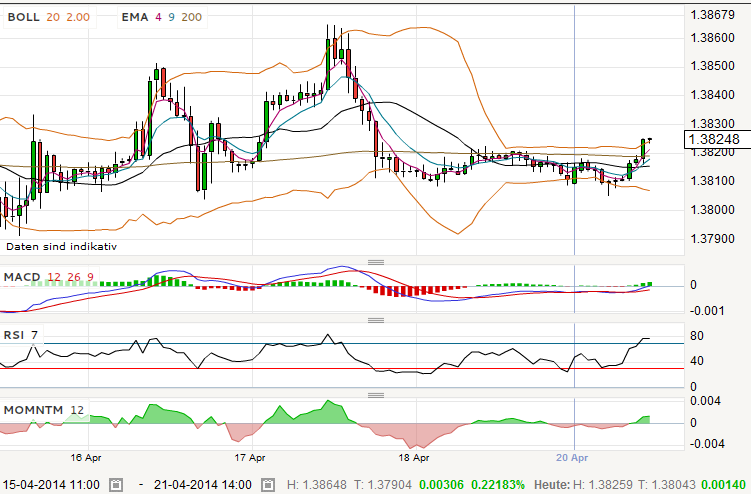Click the highlighted 20 Apr date marker
This screenshot has height=494, width=751.
(x=572, y=458)
